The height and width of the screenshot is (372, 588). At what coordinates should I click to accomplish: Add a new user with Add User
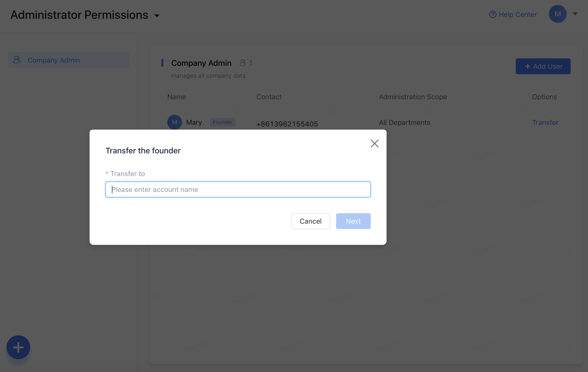pos(543,66)
